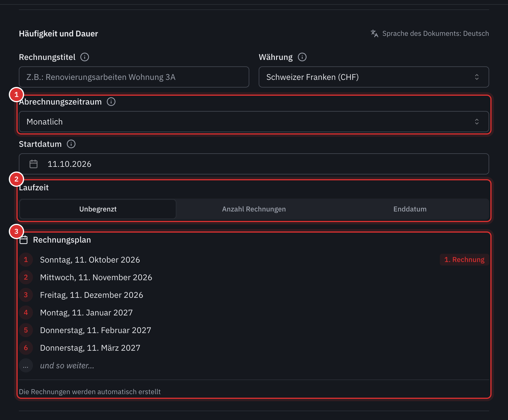Click the number 6 badge for März 2027
Viewport: 508px width, 420px height.
click(x=26, y=348)
